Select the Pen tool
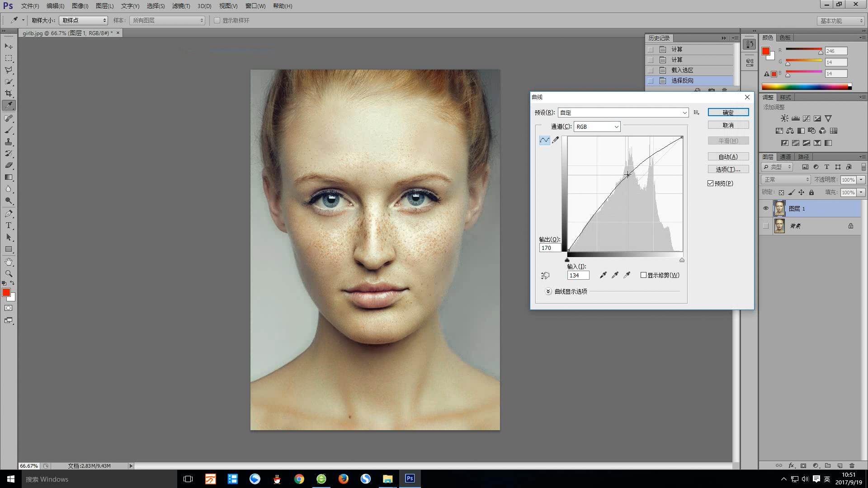 pyautogui.click(x=9, y=214)
